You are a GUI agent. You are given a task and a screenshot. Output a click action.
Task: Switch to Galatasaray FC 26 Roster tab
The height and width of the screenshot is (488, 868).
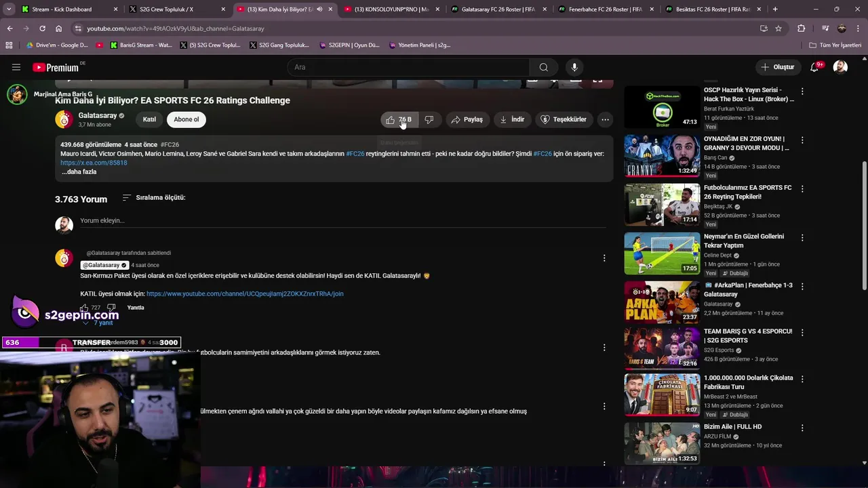click(x=498, y=9)
